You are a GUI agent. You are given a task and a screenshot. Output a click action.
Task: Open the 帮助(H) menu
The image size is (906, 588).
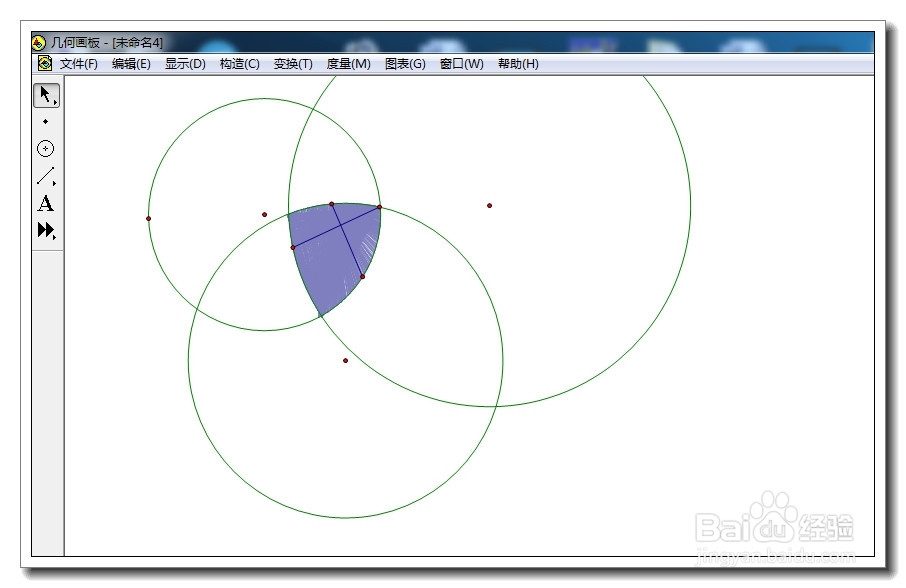pyautogui.click(x=518, y=64)
